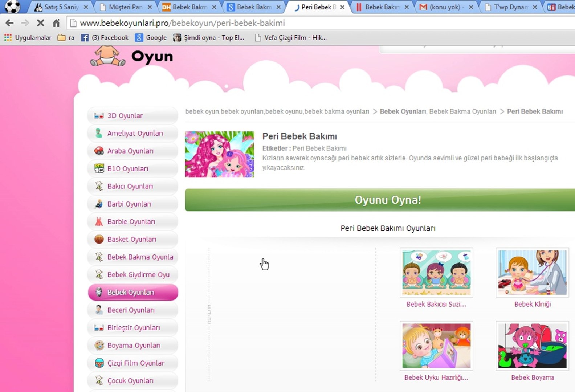The height and width of the screenshot is (392, 575).
Task: Open the 'Bebek Giydirme Oyu' category
Action: coord(133,275)
